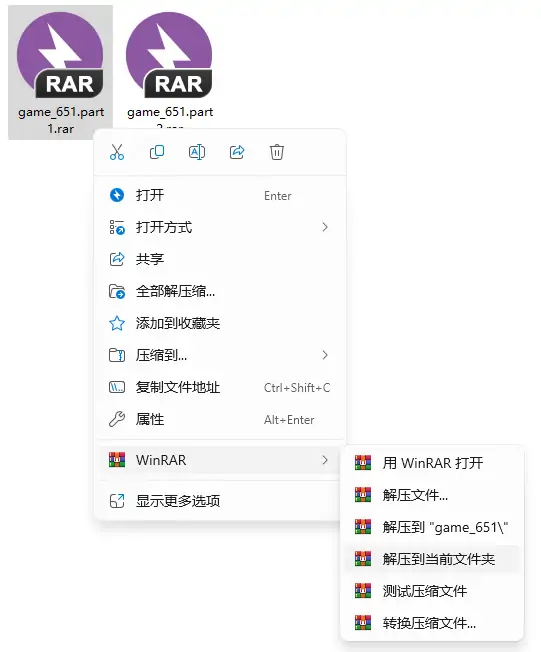Select the game_651.part2.rar file icon
The image size is (541, 652).
169,55
